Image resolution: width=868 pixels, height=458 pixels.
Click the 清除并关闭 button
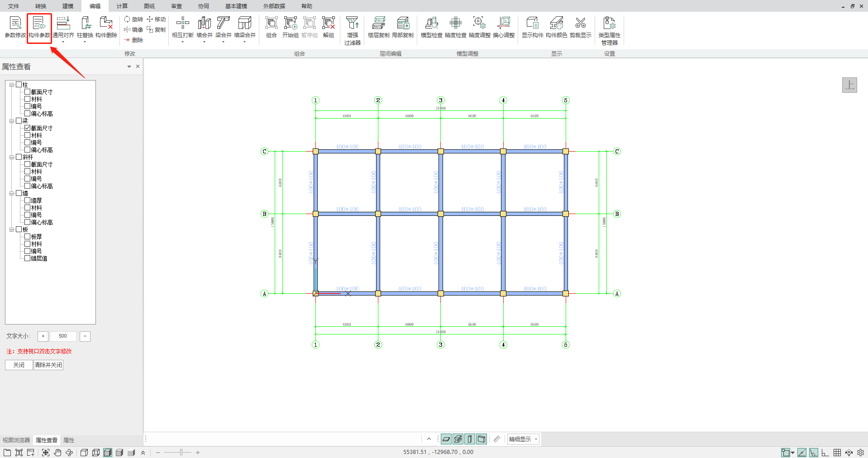(x=48, y=365)
